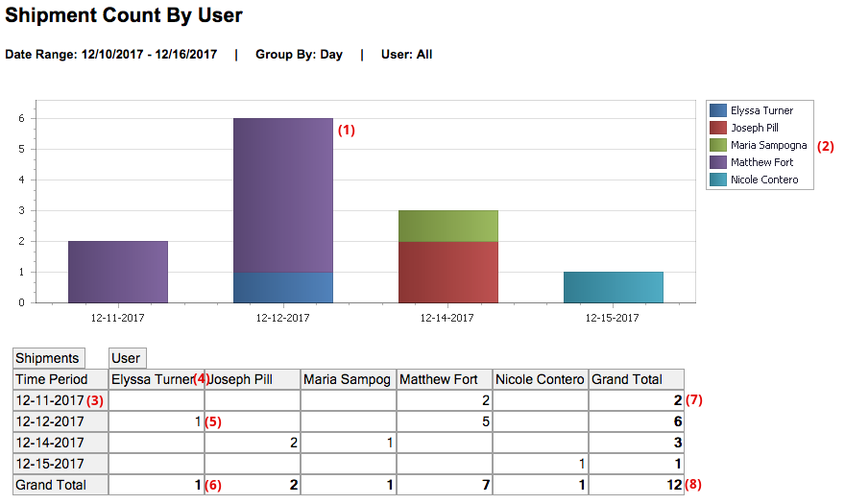845x504 pixels.
Task: Click Matthew Fort's grand total 7 cell
Action: pyautogui.click(x=444, y=485)
